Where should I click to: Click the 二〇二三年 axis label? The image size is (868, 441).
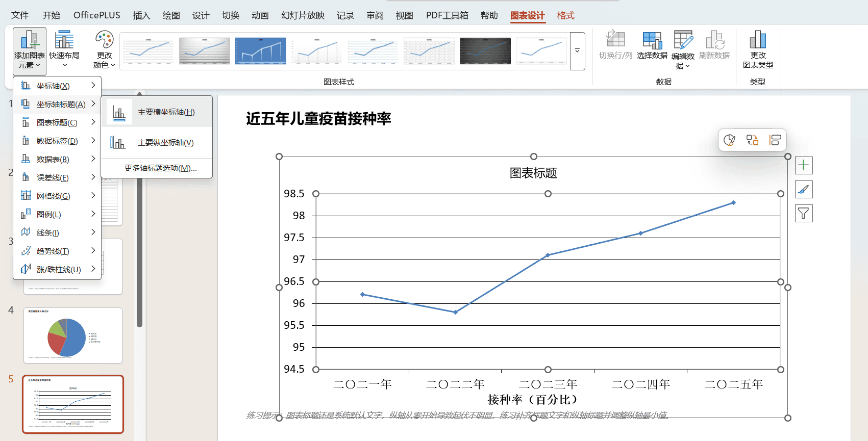tap(548, 384)
